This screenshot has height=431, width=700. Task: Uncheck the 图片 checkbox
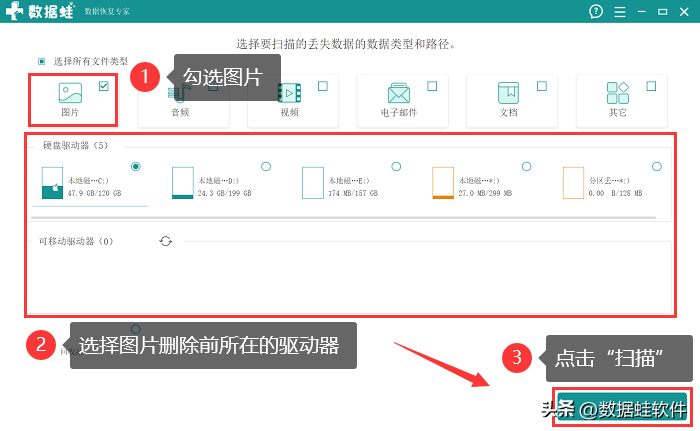point(104,86)
